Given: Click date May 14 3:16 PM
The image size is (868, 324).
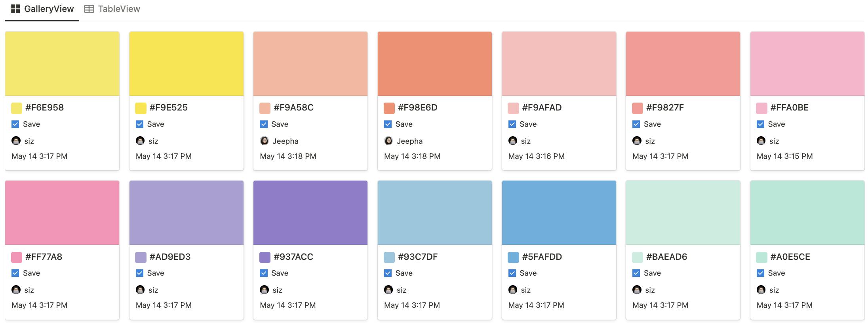Looking at the screenshot, I should tap(536, 156).
